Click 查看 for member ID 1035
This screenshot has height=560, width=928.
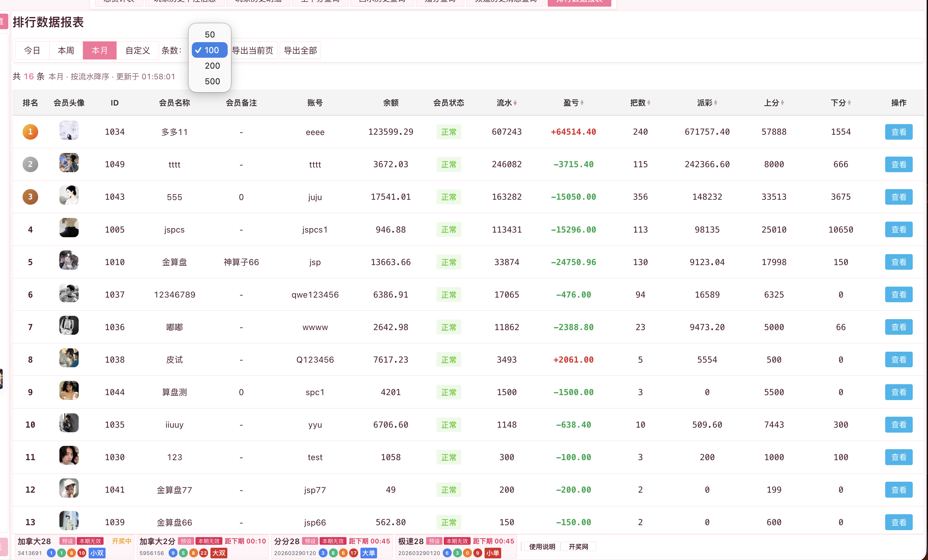pos(898,425)
